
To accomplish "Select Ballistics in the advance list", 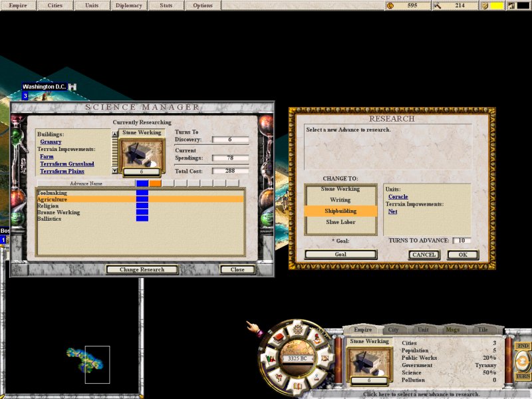I will pyautogui.click(x=140, y=219).
